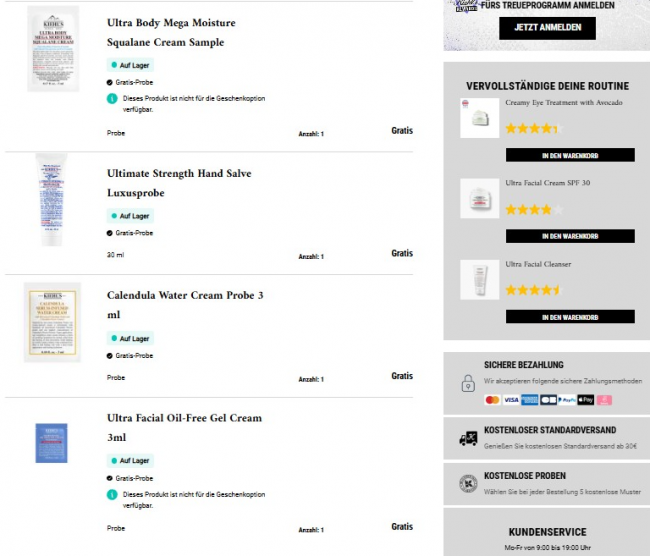Add Creamy Eye Treatment with Avocado to cart
This screenshot has height=556, width=650.
click(x=569, y=155)
